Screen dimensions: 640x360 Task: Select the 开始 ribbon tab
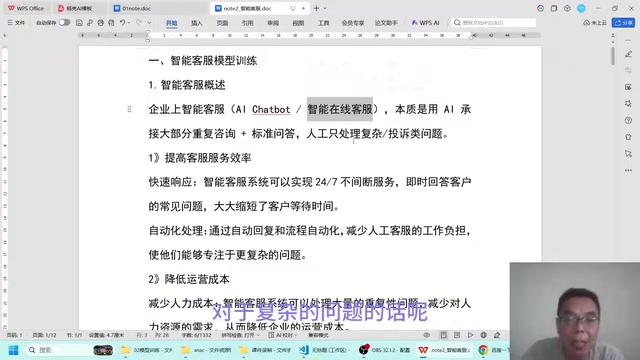(172, 23)
